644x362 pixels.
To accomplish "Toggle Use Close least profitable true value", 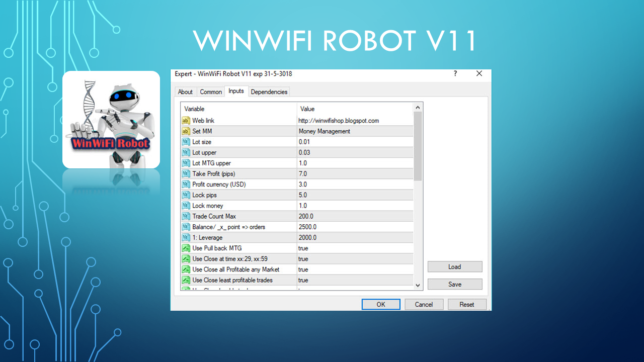I will [x=355, y=280].
